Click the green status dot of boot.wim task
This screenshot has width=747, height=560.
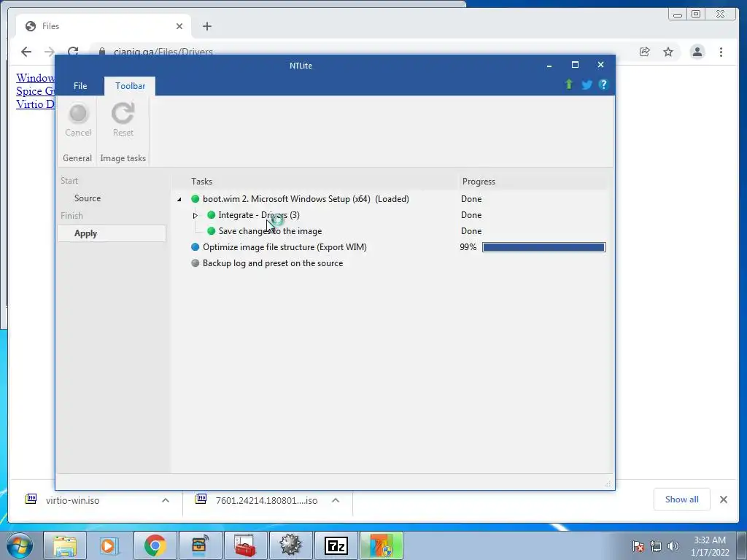pyautogui.click(x=195, y=199)
